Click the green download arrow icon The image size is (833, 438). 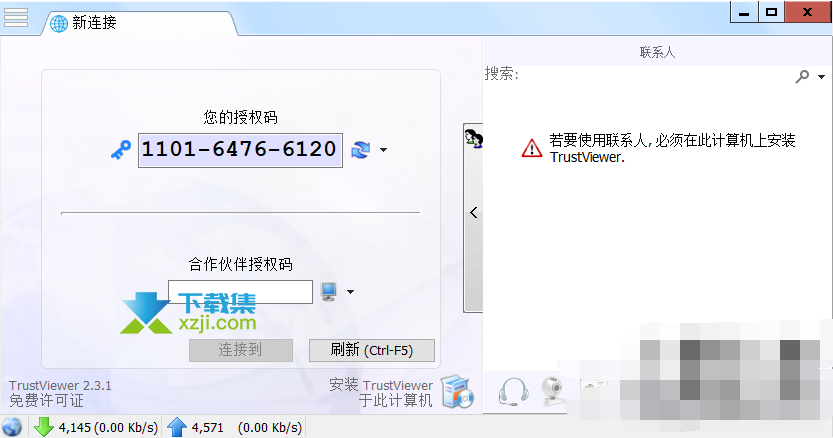pos(44,427)
